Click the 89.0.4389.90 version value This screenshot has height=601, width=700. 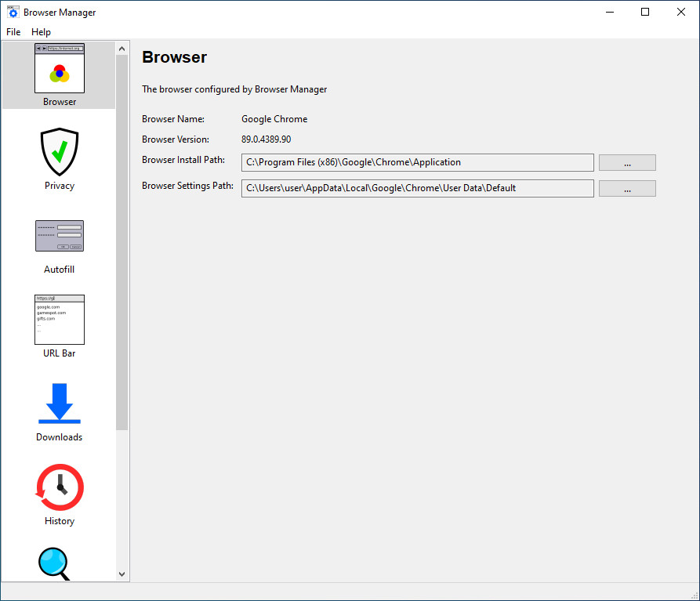tap(266, 139)
